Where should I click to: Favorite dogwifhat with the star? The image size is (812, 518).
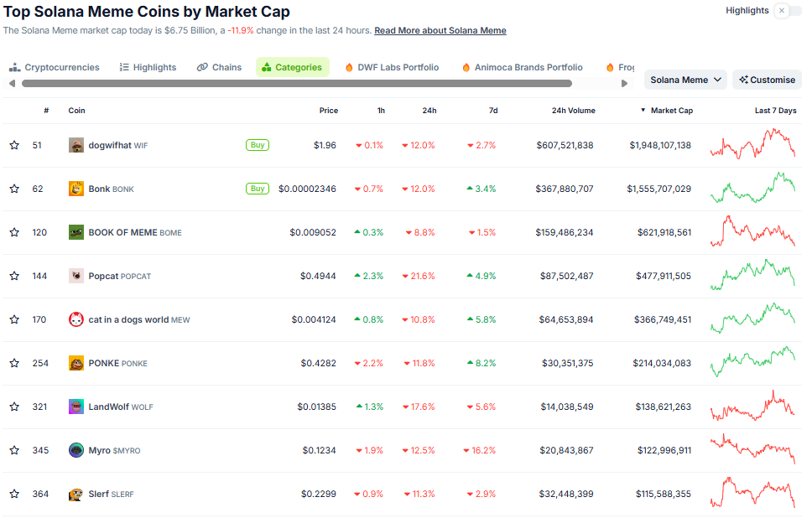click(14, 145)
